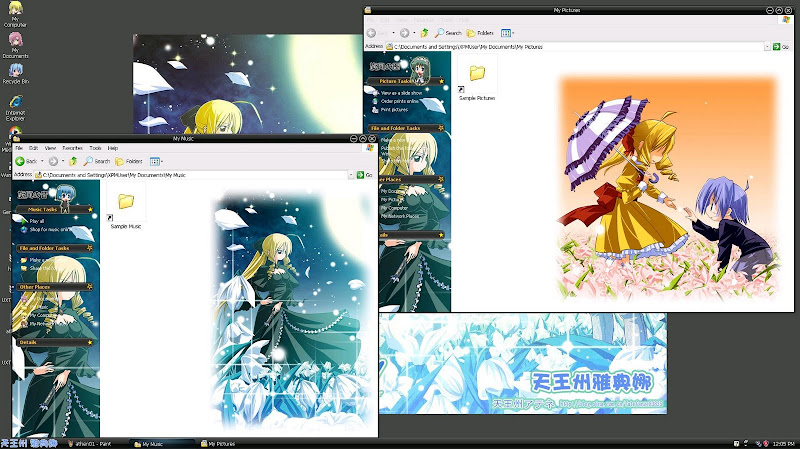Switch to Paint via taskbar button
The height and width of the screenshot is (449, 800).
pyautogui.click(x=95, y=444)
